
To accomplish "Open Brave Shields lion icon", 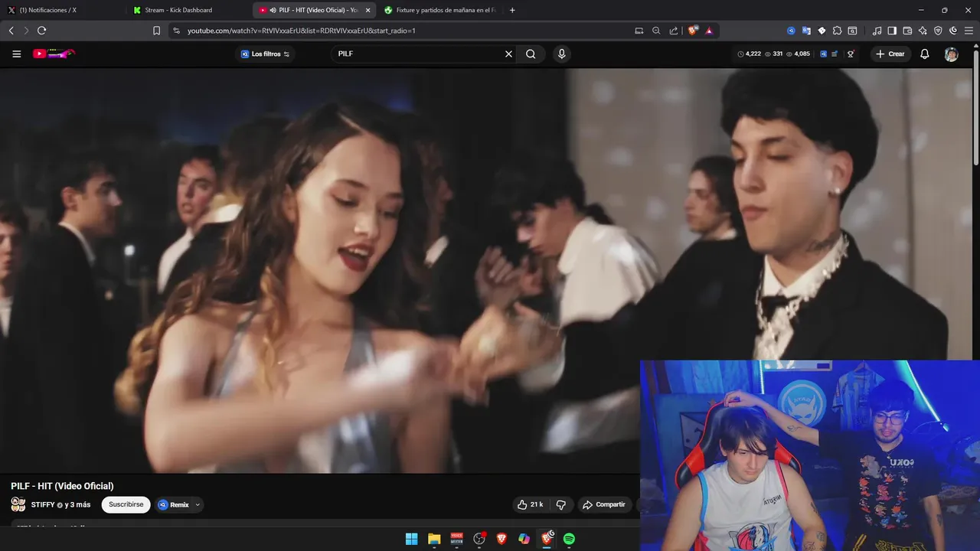I will point(693,31).
